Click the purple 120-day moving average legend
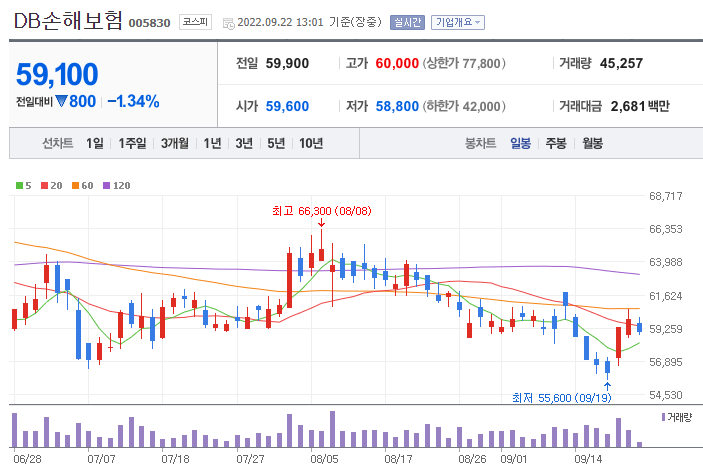Screen dimensions: 703x471 click(117, 186)
